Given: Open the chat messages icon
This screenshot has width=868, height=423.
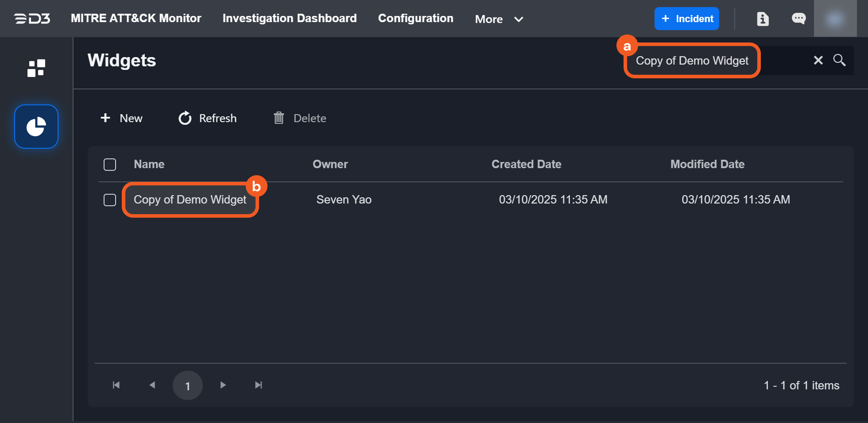Looking at the screenshot, I should [x=798, y=19].
